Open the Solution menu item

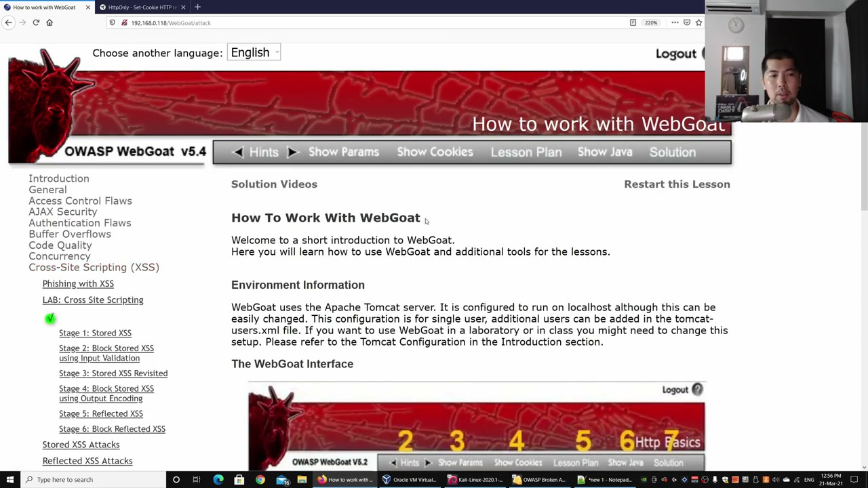(x=673, y=152)
